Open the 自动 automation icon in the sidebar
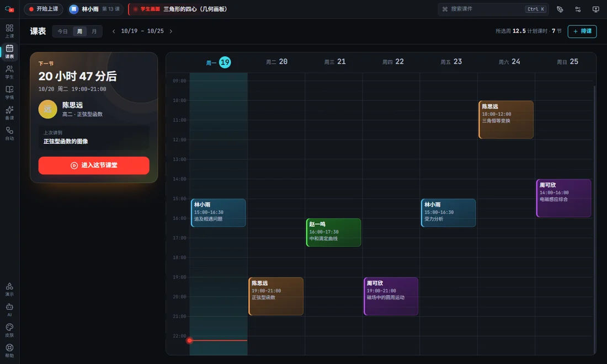 [x=9, y=133]
